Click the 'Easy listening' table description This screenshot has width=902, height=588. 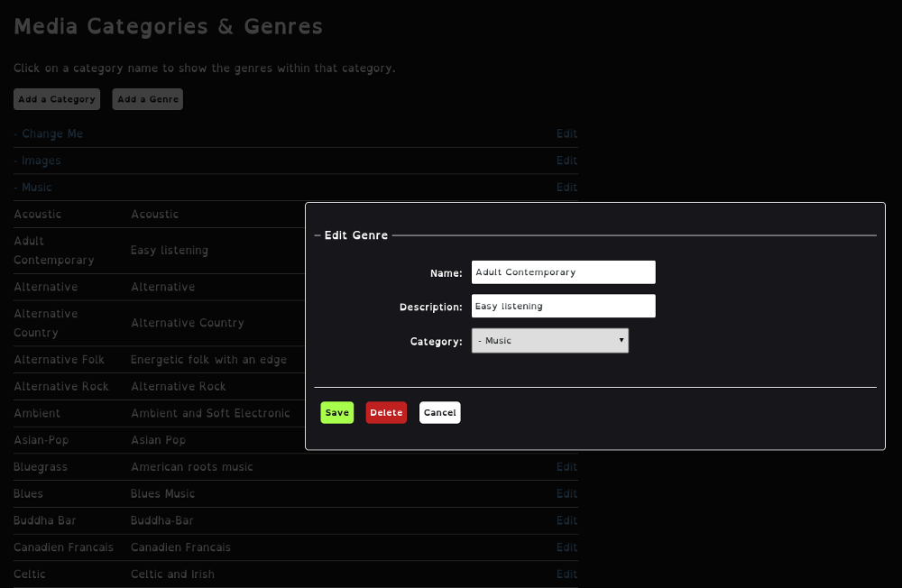click(170, 251)
